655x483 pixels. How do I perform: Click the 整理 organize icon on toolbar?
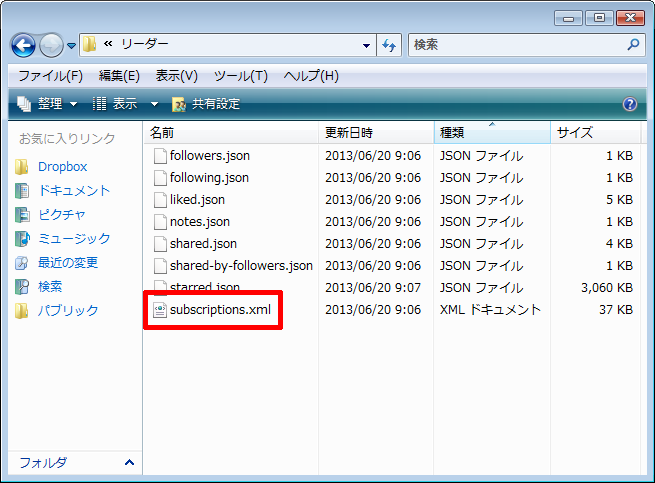coord(24,104)
